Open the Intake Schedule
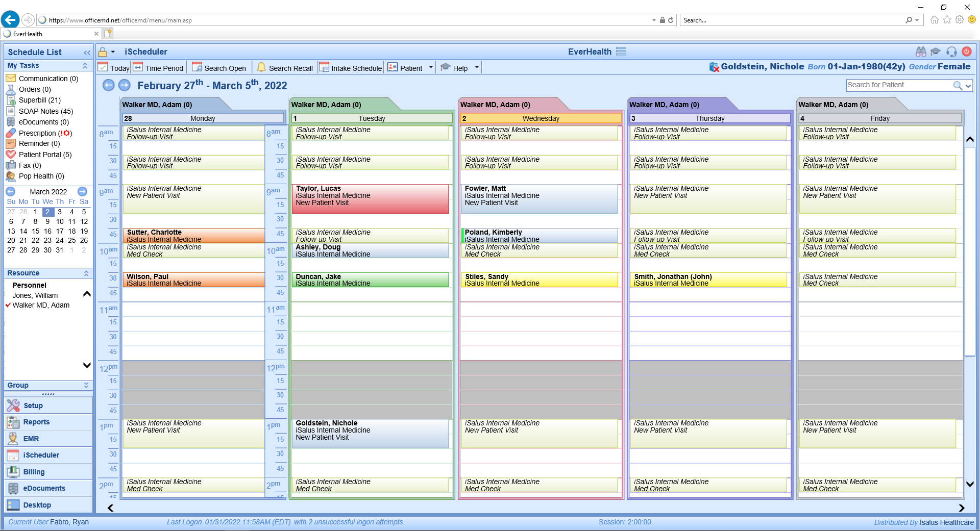 pyautogui.click(x=351, y=68)
